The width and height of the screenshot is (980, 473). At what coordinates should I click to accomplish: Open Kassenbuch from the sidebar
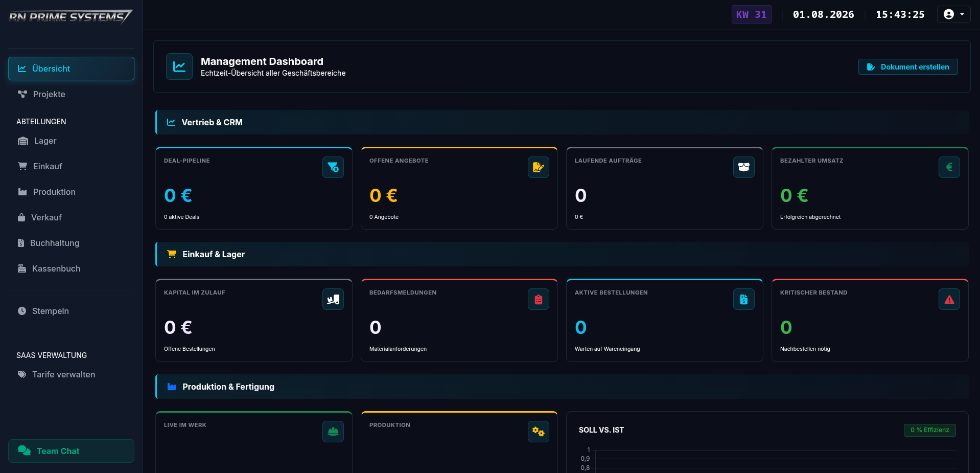click(x=71, y=268)
